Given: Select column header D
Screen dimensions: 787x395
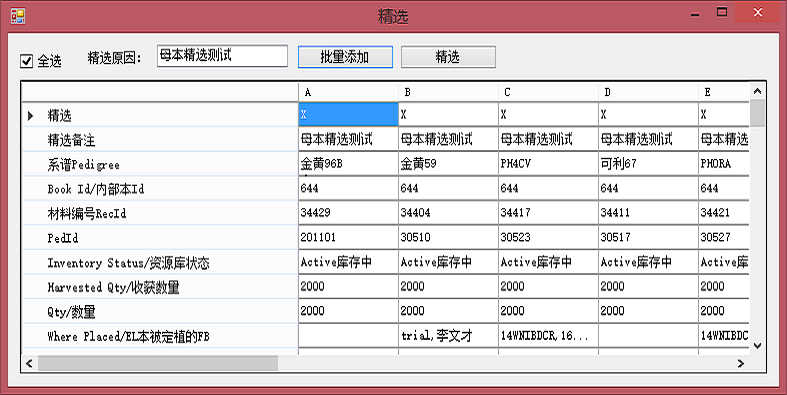Looking at the screenshot, I should pyautogui.click(x=648, y=92).
